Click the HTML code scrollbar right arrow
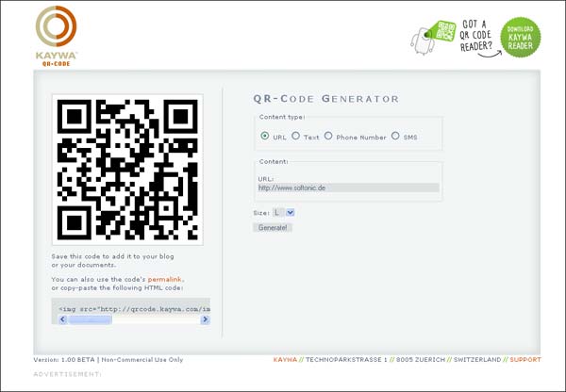This screenshot has height=392, width=566. [205, 320]
